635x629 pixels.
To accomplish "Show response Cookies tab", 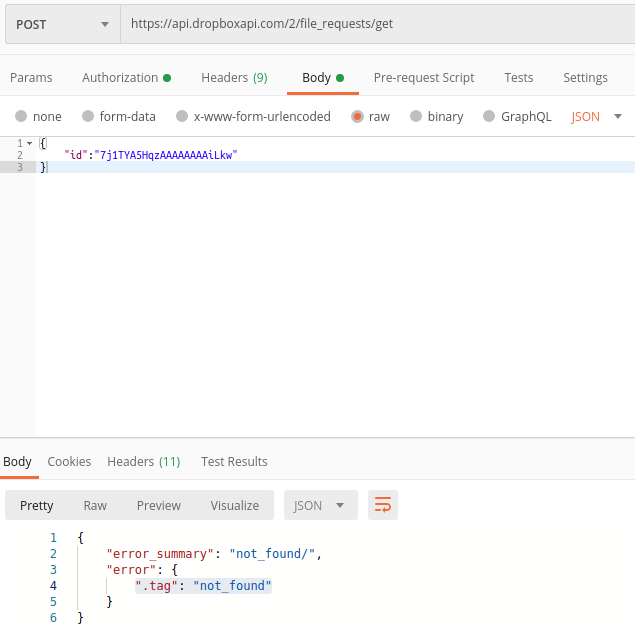I will tap(69, 461).
